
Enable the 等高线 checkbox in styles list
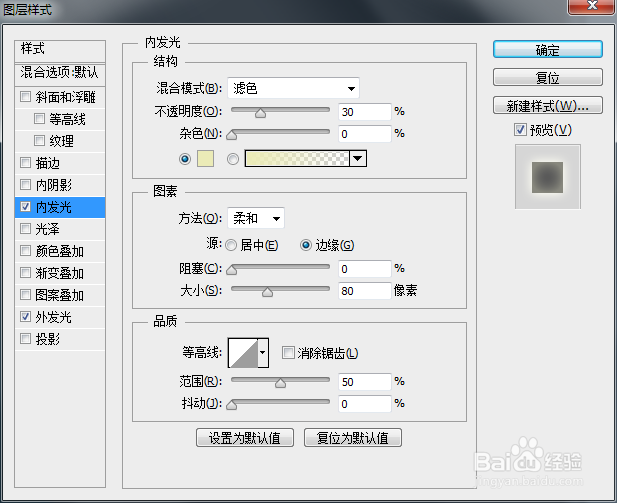(39, 118)
